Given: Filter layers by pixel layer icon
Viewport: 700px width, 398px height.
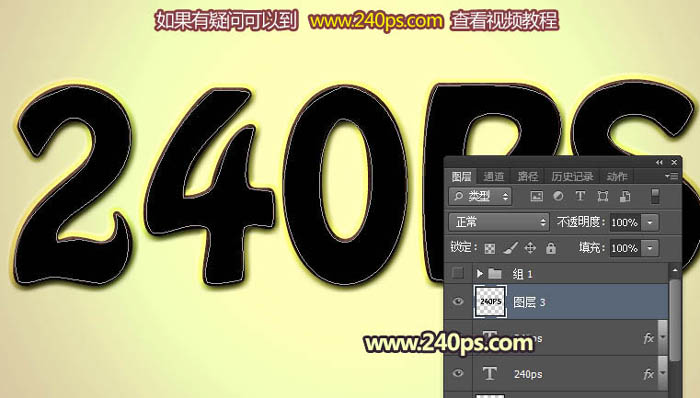Looking at the screenshot, I should [537, 196].
